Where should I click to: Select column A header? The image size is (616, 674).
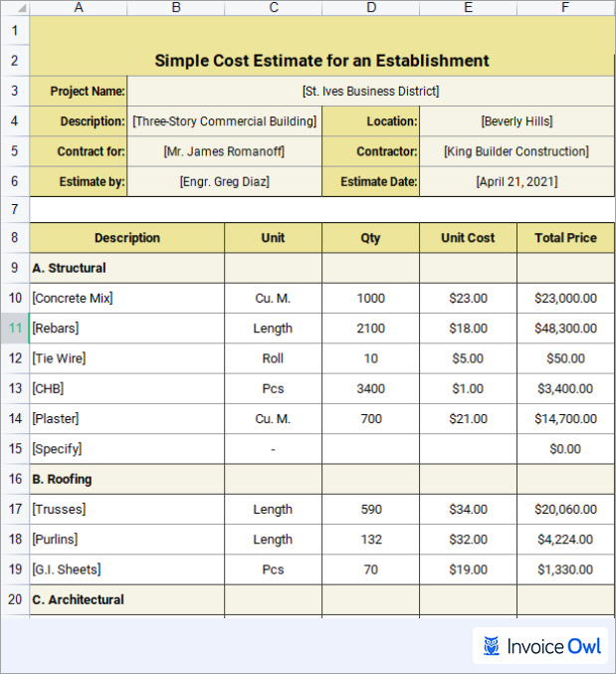click(x=79, y=7)
